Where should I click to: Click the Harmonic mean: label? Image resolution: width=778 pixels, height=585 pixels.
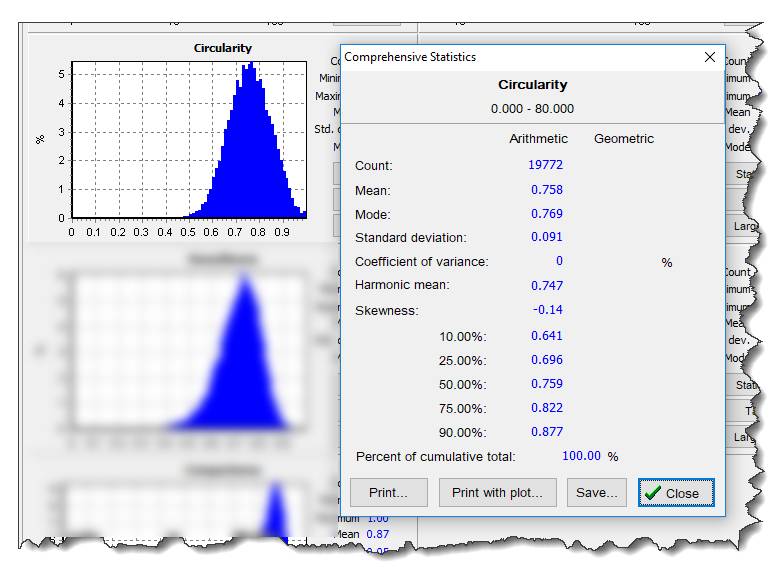(x=402, y=285)
